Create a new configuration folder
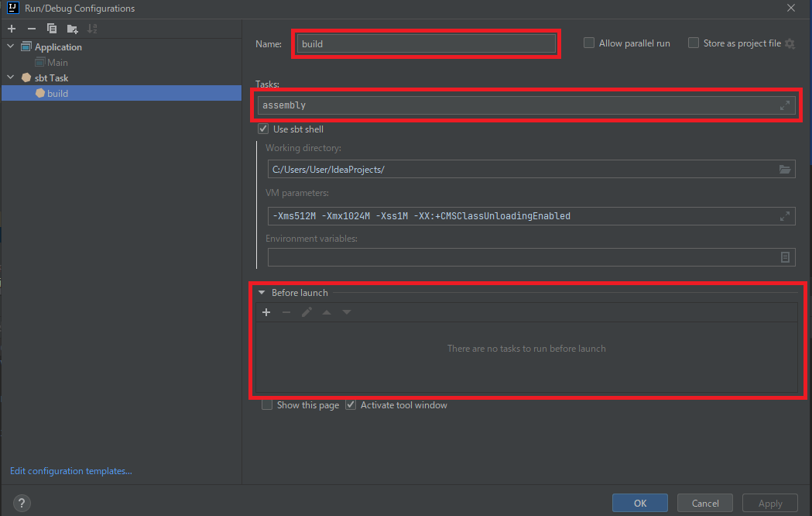This screenshot has width=812, height=516. click(71, 28)
